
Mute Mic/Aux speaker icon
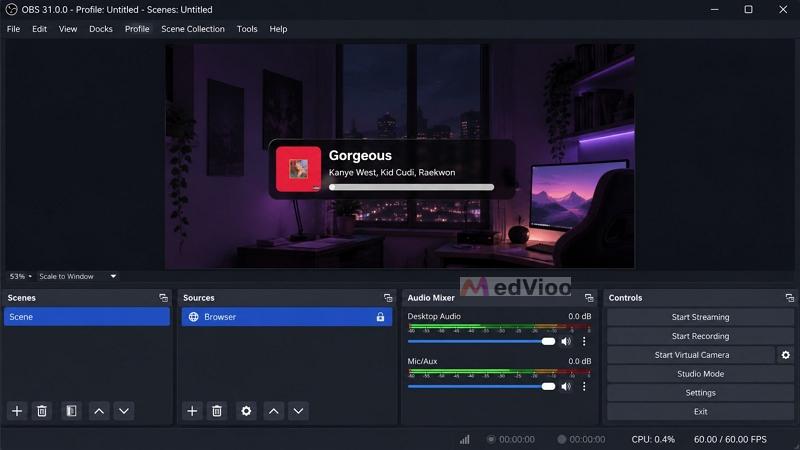point(566,386)
